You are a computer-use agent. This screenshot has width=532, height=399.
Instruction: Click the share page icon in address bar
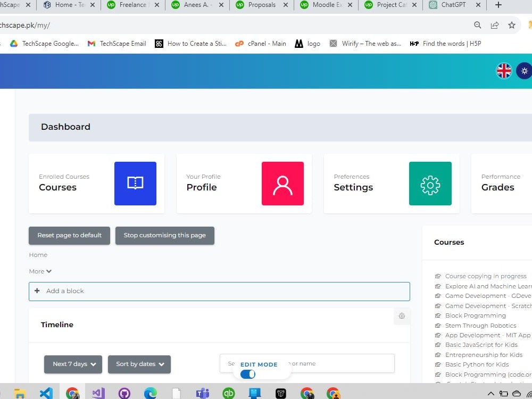(495, 25)
